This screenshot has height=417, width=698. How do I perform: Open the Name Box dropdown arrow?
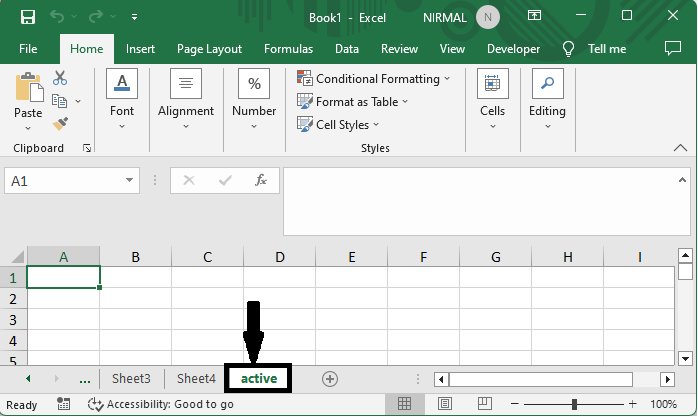pos(130,181)
